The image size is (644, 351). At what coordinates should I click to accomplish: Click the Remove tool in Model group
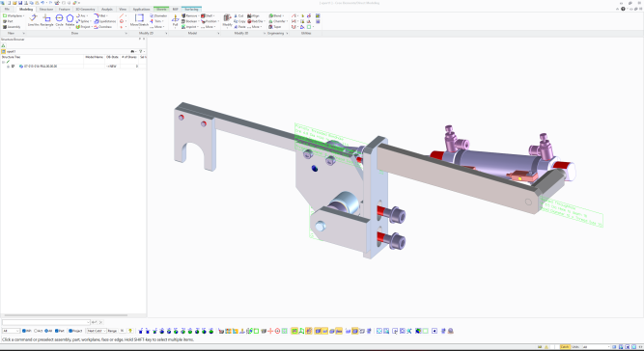tap(190, 15)
